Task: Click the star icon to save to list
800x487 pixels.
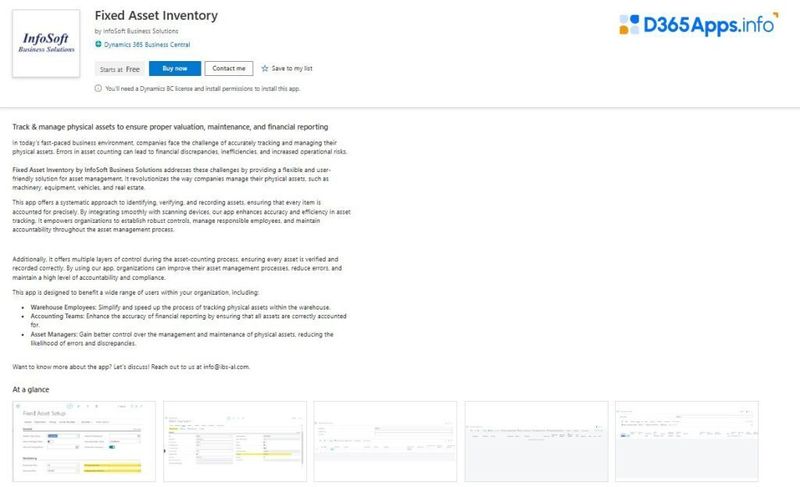Action: pos(265,68)
